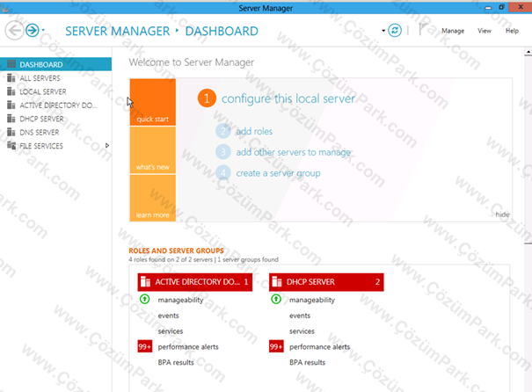Click the DHCP Server sidebar icon
Screen dimensions: 532x392
pyautogui.click(x=11, y=119)
